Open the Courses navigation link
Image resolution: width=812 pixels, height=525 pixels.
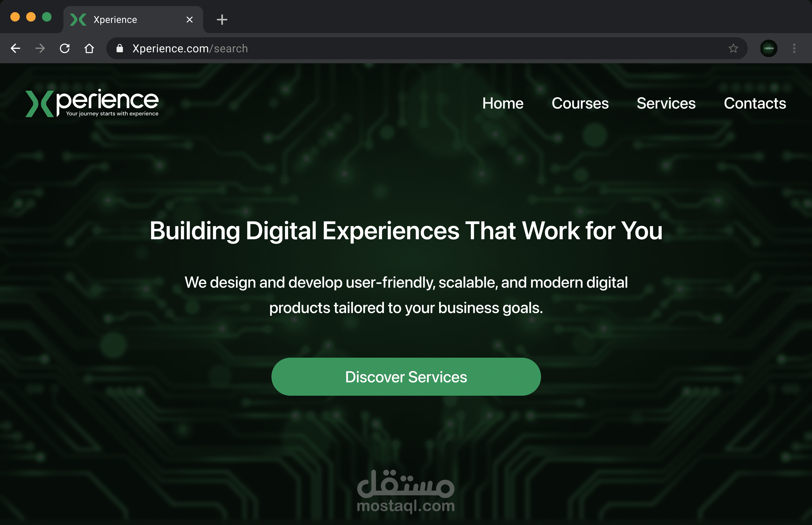[580, 103]
